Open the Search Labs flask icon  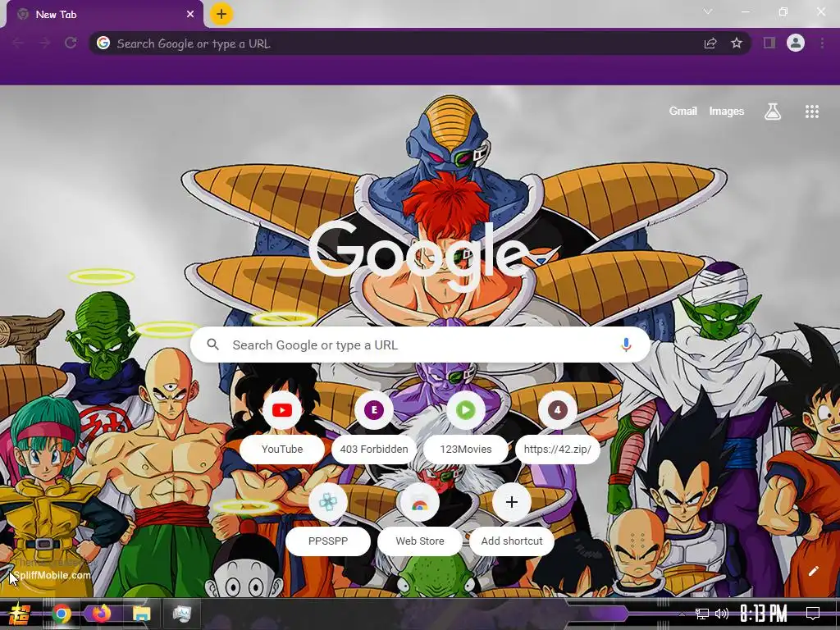point(773,112)
